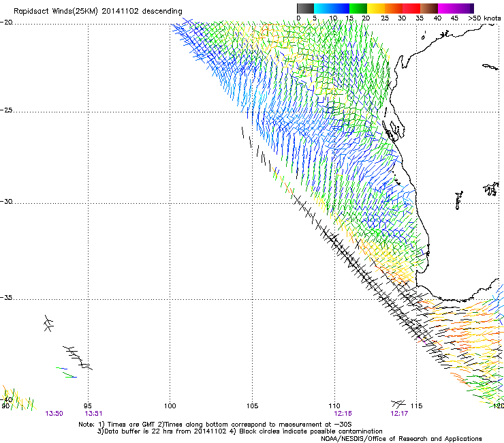
Task: Click the '105' longitude axis label
Action: point(252,406)
